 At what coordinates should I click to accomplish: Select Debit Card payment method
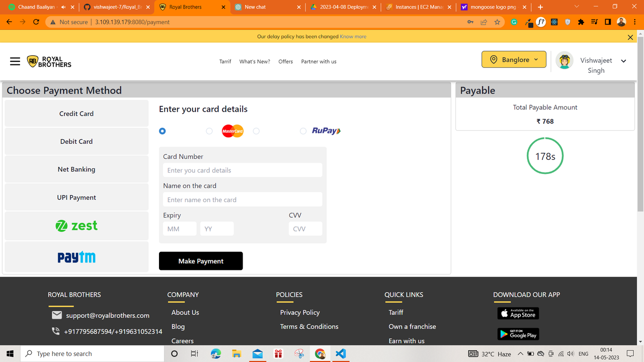76,141
